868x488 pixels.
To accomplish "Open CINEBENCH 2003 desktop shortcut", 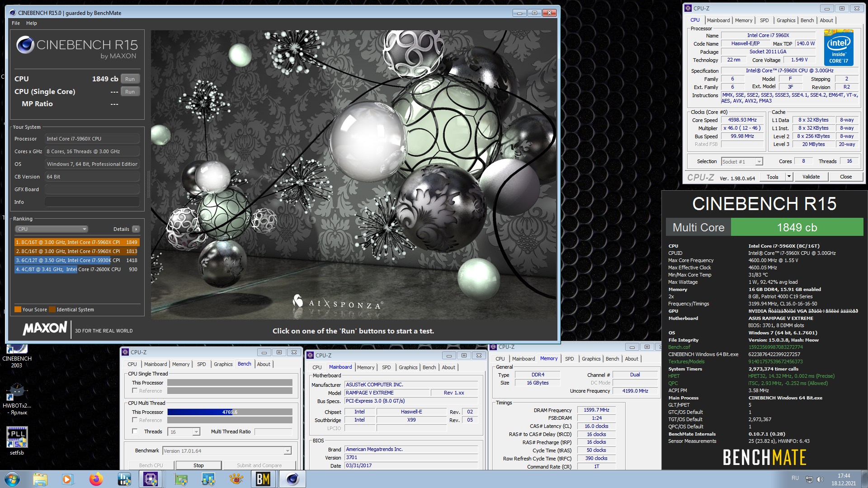I will [x=17, y=356].
